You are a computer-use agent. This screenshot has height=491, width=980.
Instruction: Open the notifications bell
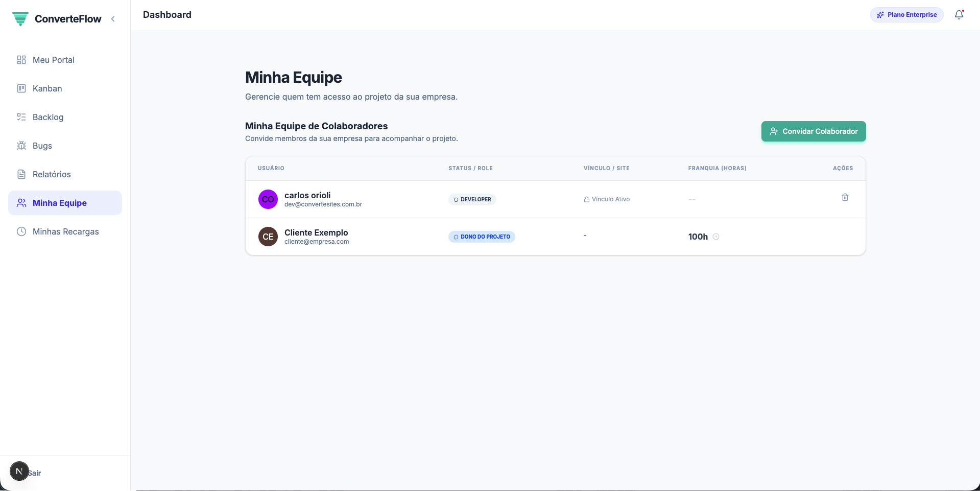[x=959, y=15]
